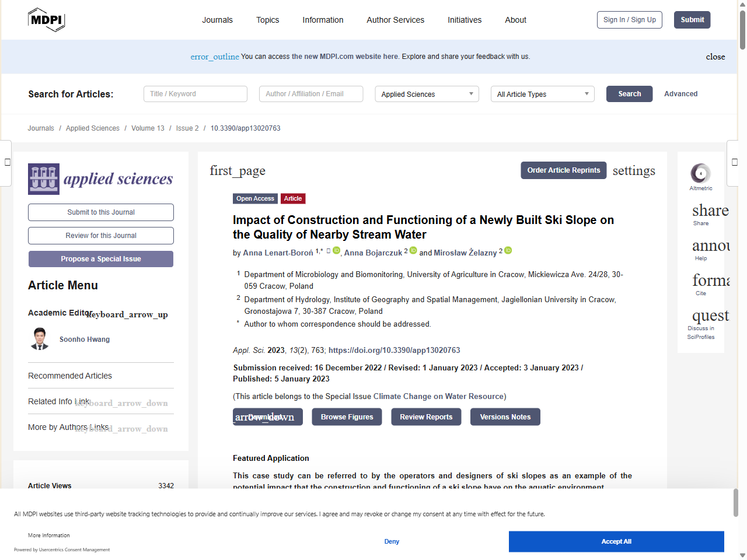The width and height of the screenshot is (747, 560).
Task: Open Anna Lenart-Boroń's ORCID icon
Action: click(x=336, y=250)
